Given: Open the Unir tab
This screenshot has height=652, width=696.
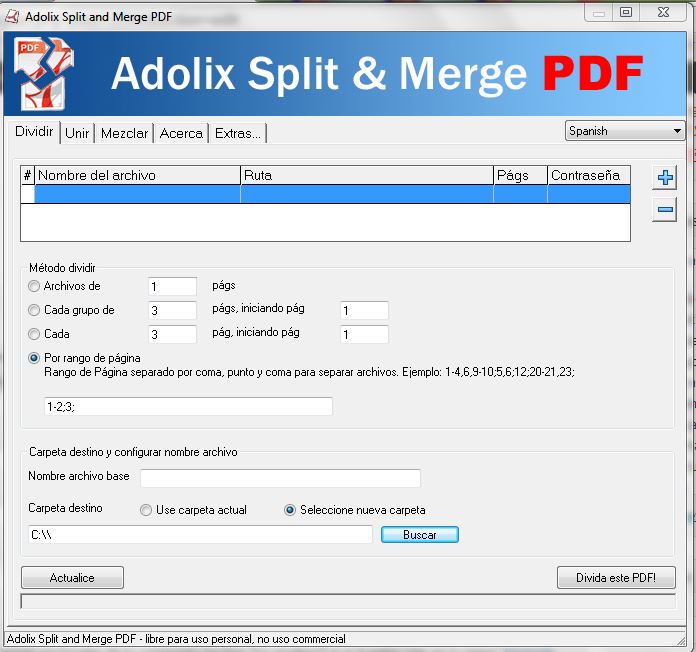Looking at the screenshot, I should click(x=77, y=133).
